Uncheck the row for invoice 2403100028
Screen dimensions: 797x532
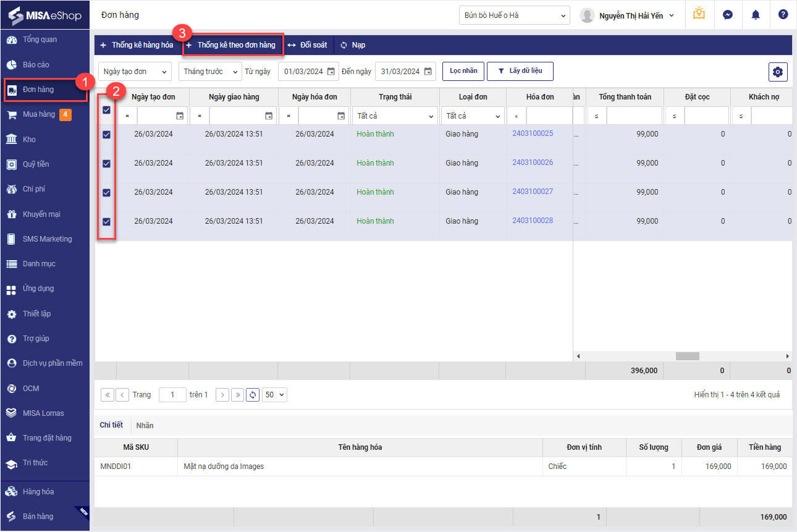tap(106, 221)
